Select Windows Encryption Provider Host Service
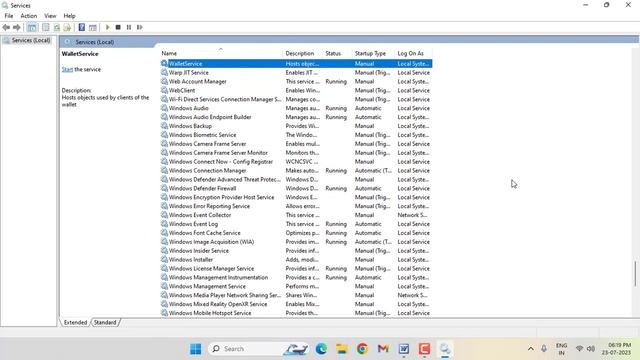Viewport: 640px width, 360px height. (296, 198)
